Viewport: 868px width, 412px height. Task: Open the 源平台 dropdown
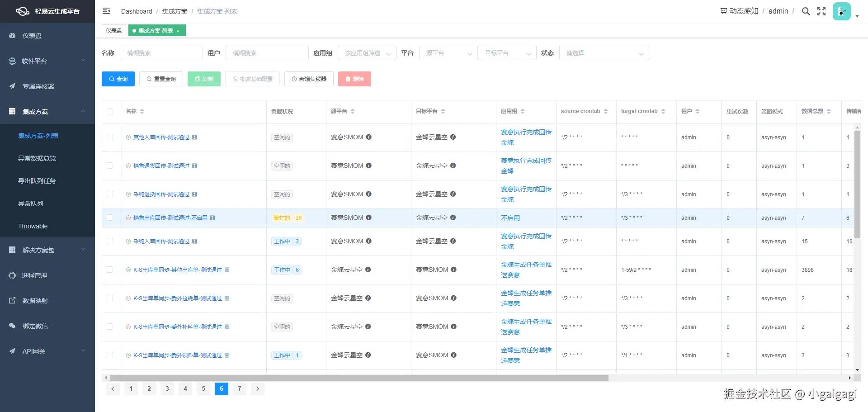448,53
